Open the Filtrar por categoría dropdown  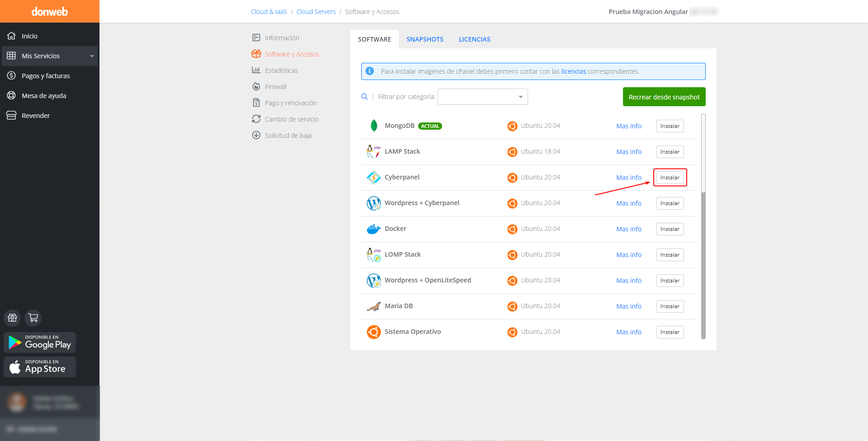[482, 97]
